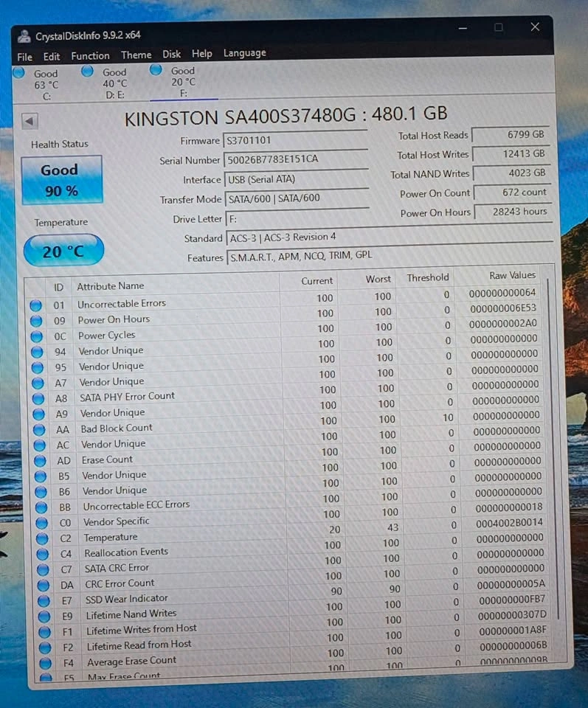Click the Total NAND Writes value 4023 GB
Viewport: 588px width, 708px height.
coord(511,173)
